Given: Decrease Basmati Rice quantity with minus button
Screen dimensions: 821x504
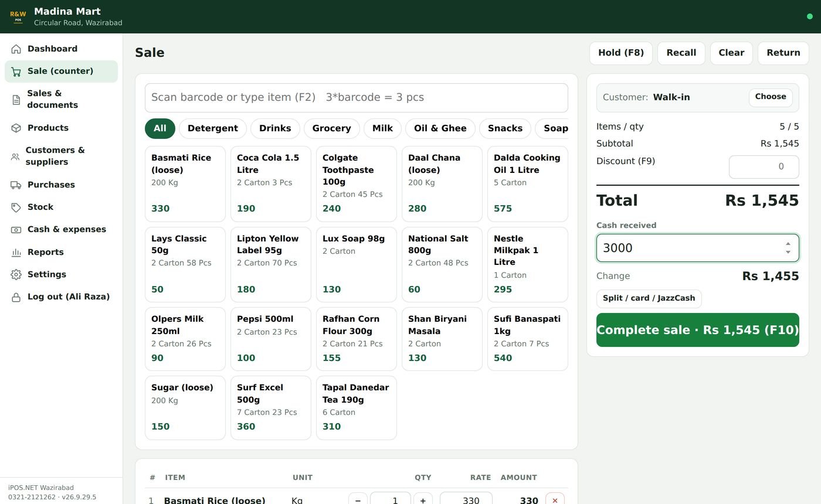Looking at the screenshot, I should pyautogui.click(x=358, y=500).
